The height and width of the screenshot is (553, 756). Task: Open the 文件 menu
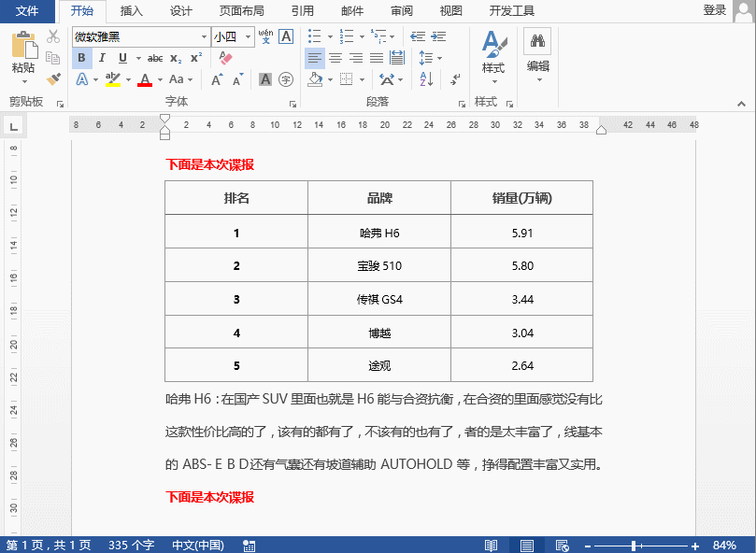[27, 11]
